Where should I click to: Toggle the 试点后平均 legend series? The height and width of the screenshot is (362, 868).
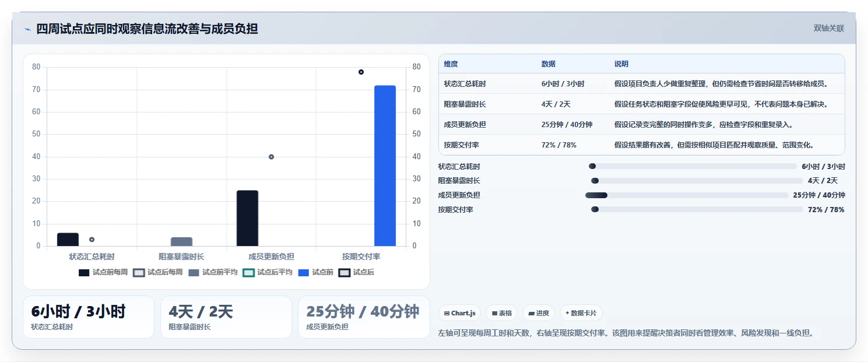pyautogui.click(x=268, y=272)
